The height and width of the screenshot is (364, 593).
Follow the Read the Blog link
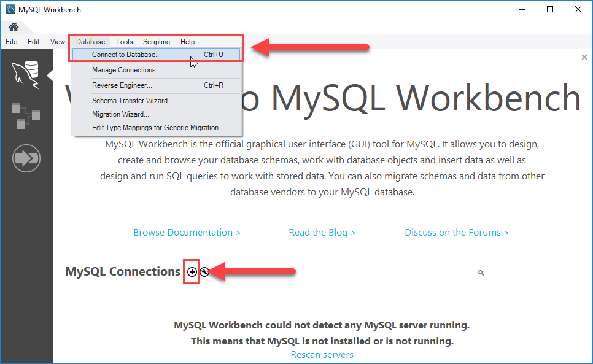click(322, 232)
